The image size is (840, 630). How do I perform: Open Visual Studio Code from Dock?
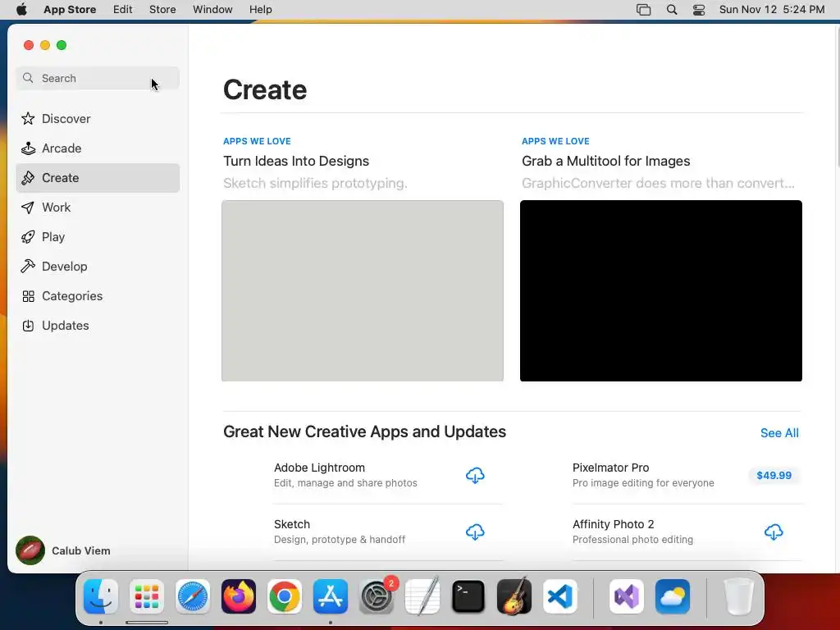pyautogui.click(x=560, y=596)
